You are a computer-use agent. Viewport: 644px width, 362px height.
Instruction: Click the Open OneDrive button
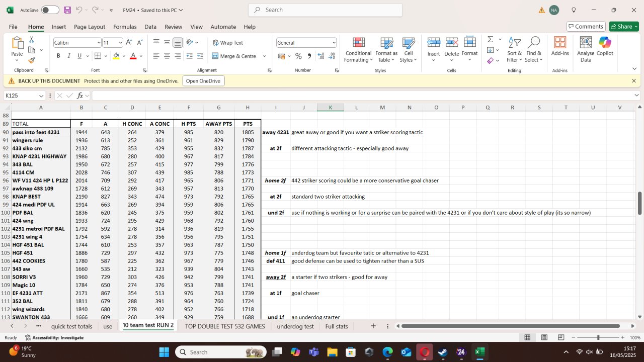[203, 81]
